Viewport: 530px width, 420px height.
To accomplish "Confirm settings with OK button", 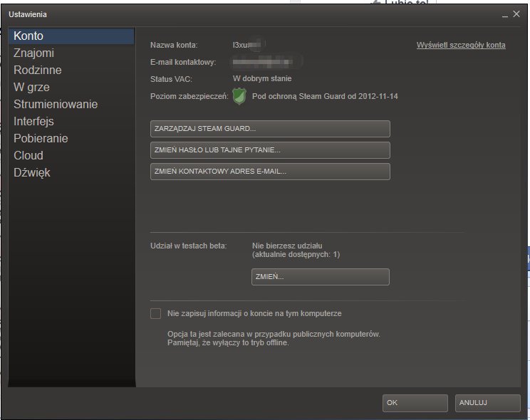I will point(415,403).
